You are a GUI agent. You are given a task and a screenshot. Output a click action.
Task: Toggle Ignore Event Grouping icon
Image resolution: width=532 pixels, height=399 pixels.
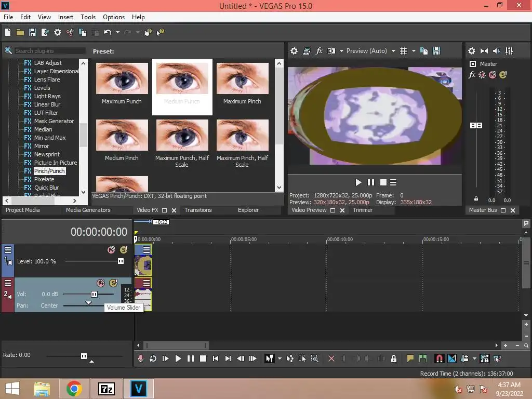click(497, 358)
